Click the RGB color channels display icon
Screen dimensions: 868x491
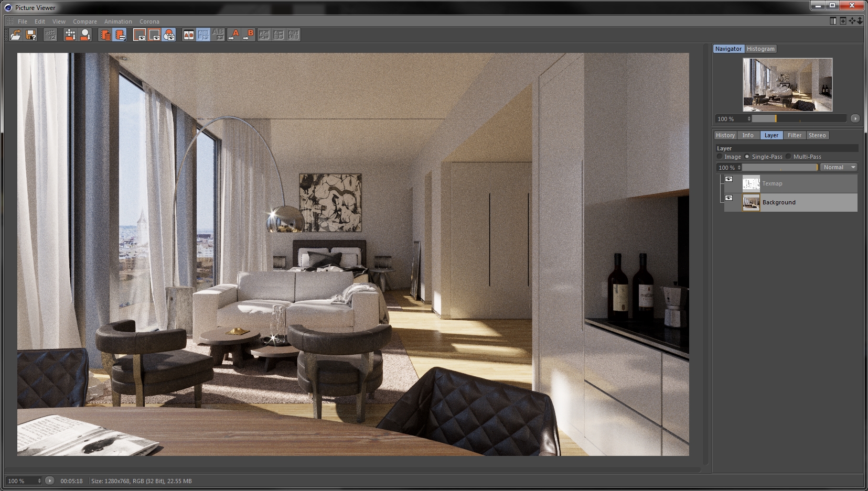click(x=169, y=35)
